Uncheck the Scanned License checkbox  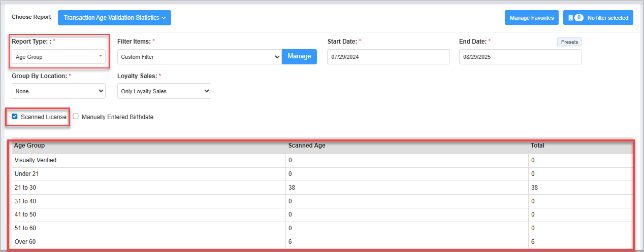click(15, 117)
